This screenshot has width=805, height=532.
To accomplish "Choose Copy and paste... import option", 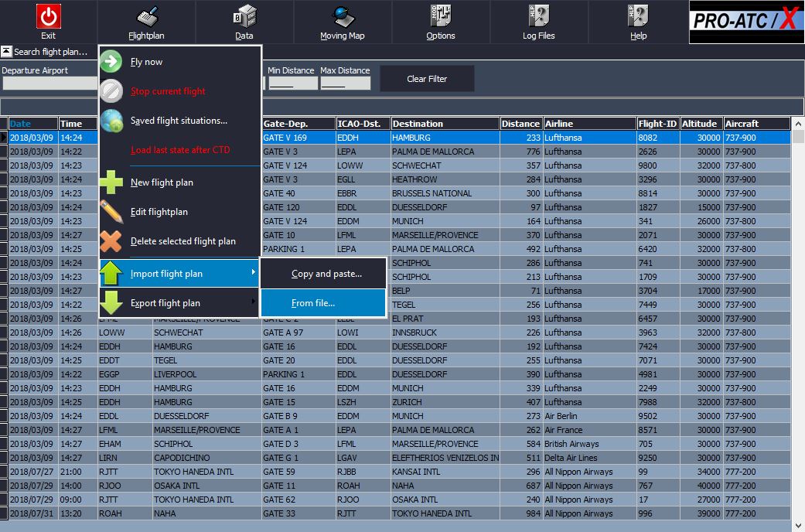I will click(323, 274).
